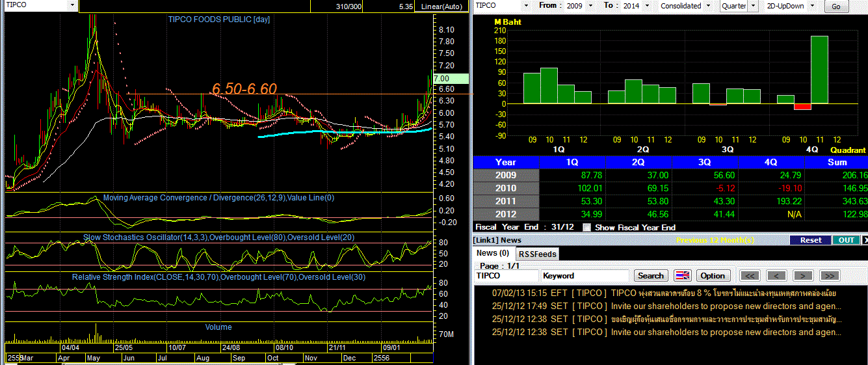Image resolution: width=868 pixels, height=365 pixels.
Task: Click the 3Q column header in table
Action: 706,162
